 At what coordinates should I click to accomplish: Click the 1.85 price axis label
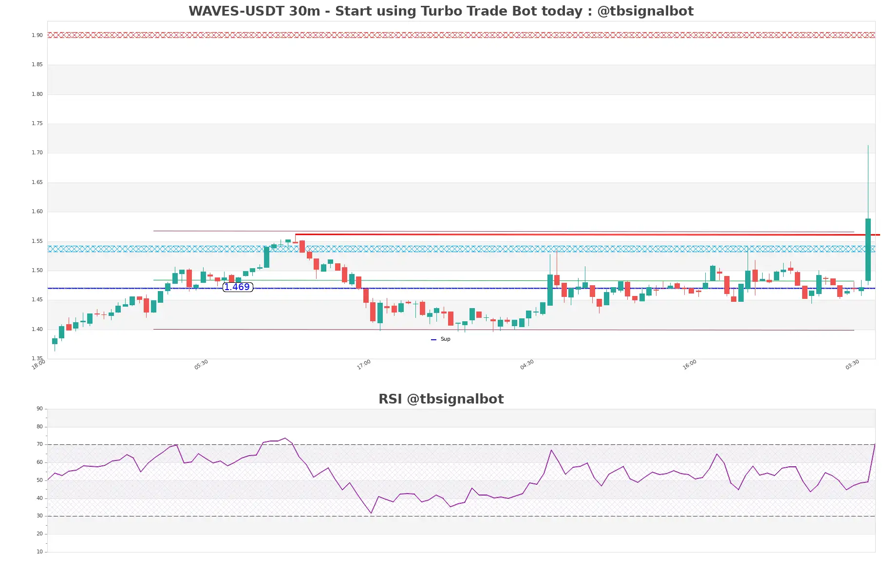[x=37, y=65]
